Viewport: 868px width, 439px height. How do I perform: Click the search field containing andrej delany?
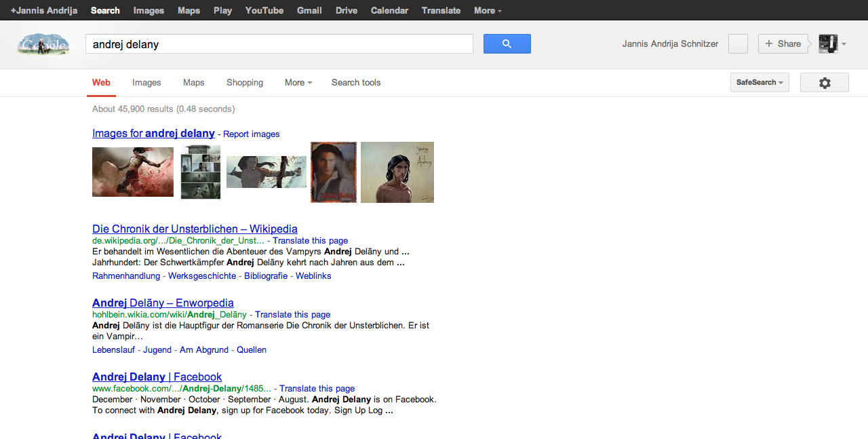279,44
